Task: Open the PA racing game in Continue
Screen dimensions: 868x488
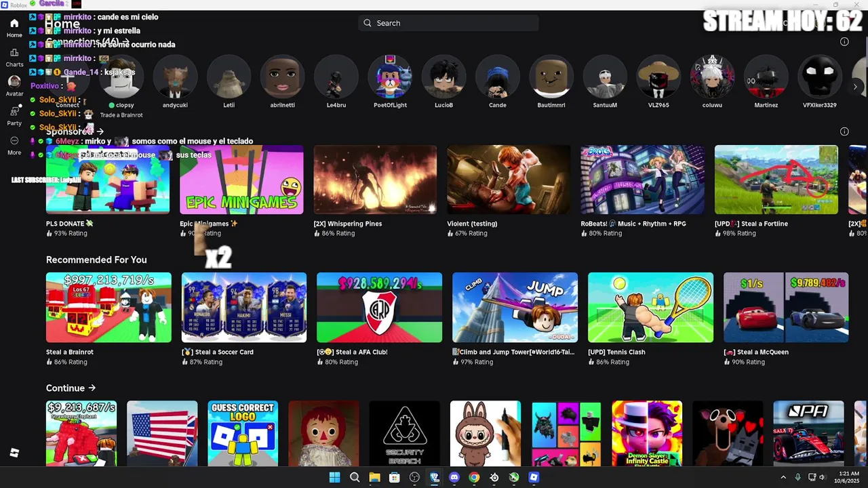Action: click(808, 434)
